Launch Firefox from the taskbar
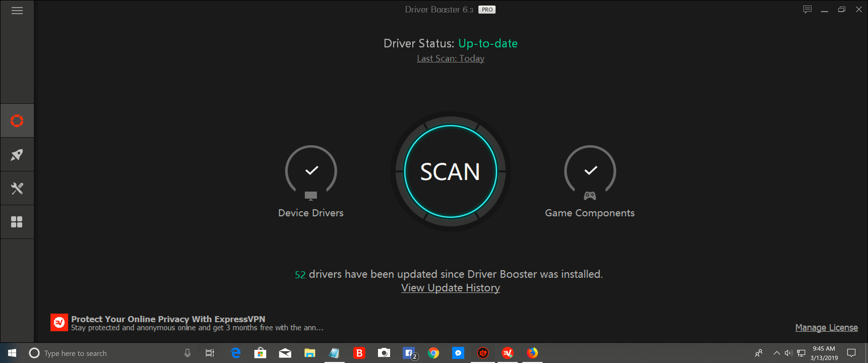868x363 pixels. coord(532,353)
